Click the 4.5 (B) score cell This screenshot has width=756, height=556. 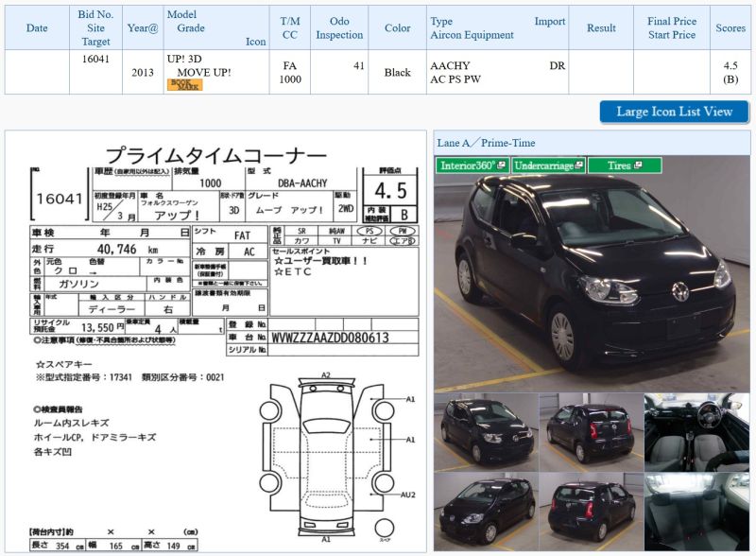point(730,73)
